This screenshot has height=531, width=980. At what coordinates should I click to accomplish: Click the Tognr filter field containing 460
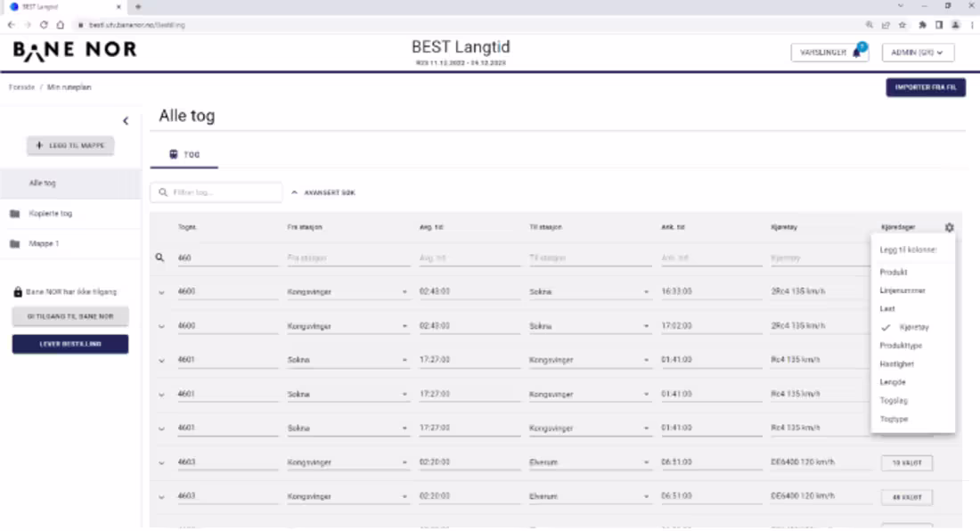point(227,258)
